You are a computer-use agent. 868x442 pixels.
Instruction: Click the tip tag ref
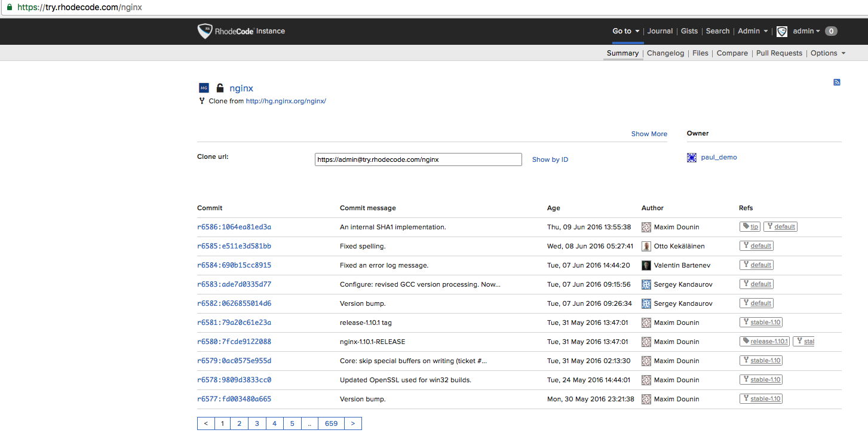[750, 227]
